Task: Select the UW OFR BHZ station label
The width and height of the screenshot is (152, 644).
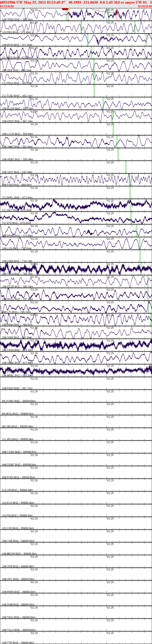Action: pyautogui.click(x=18, y=566)
